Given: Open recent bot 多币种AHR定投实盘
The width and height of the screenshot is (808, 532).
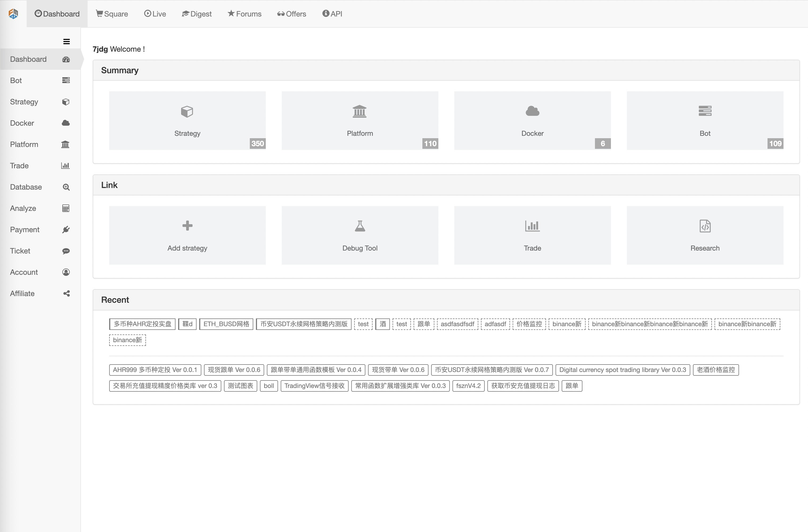Looking at the screenshot, I should pos(142,324).
